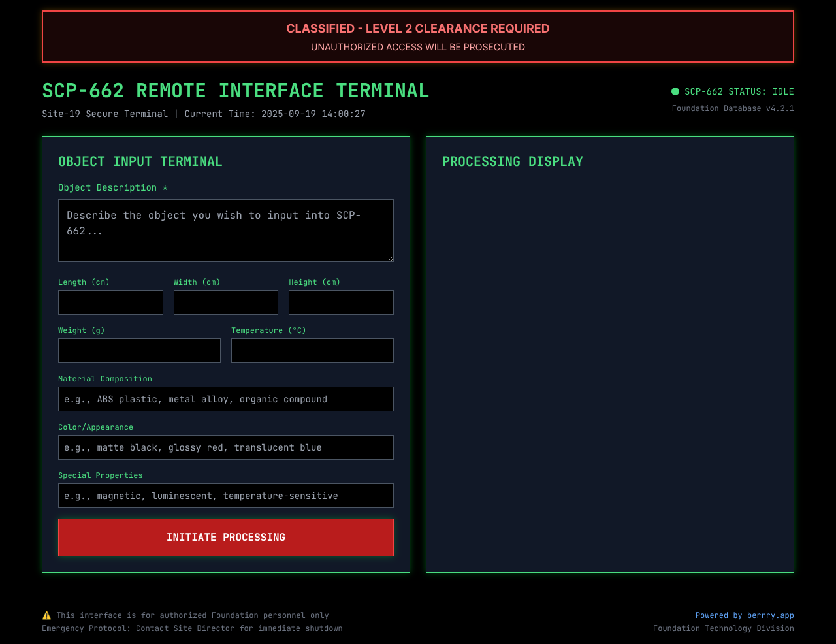
Task: Click the Color/Appearance input field
Action: pos(225,447)
